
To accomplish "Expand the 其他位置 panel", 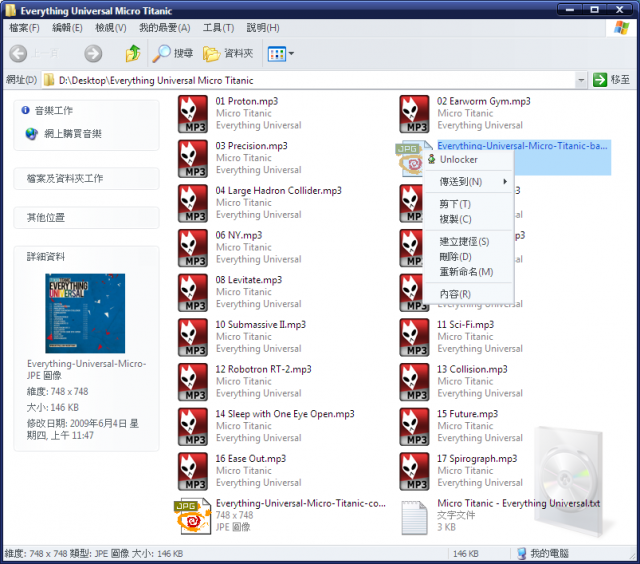I will tap(86, 218).
